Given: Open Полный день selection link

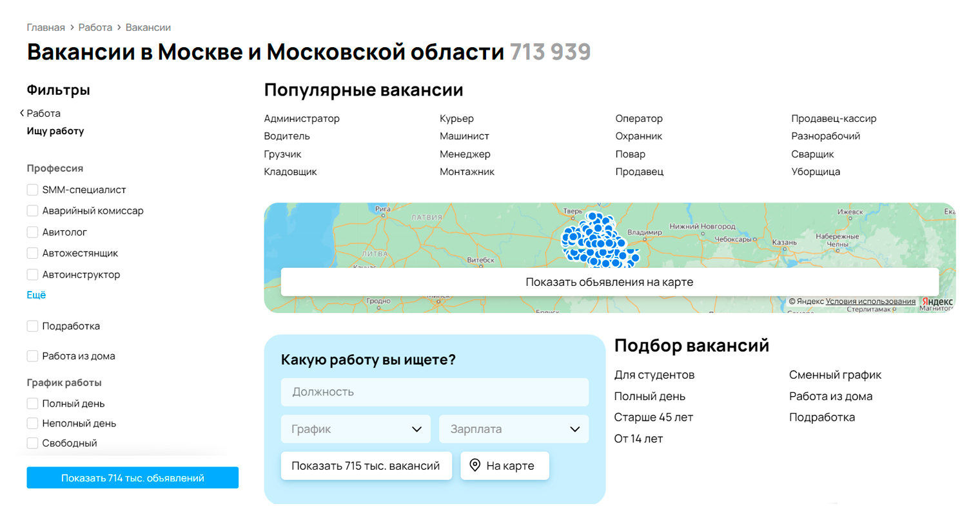Looking at the screenshot, I should pos(650,396).
